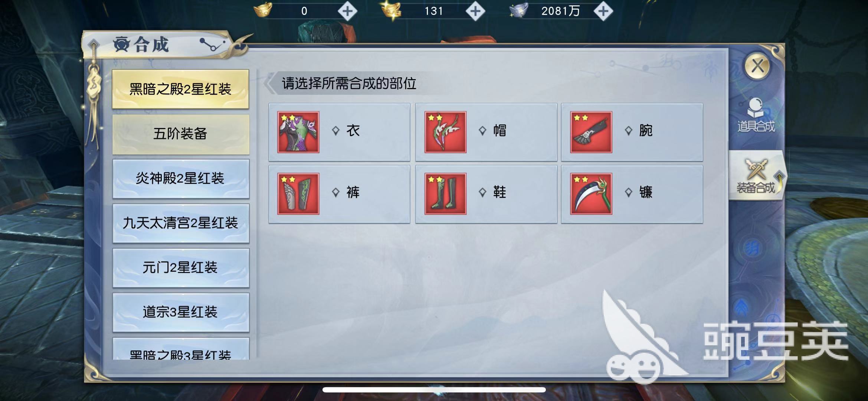Add silver currency next to 2081万
The image size is (868, 401).
pos(603,11)
